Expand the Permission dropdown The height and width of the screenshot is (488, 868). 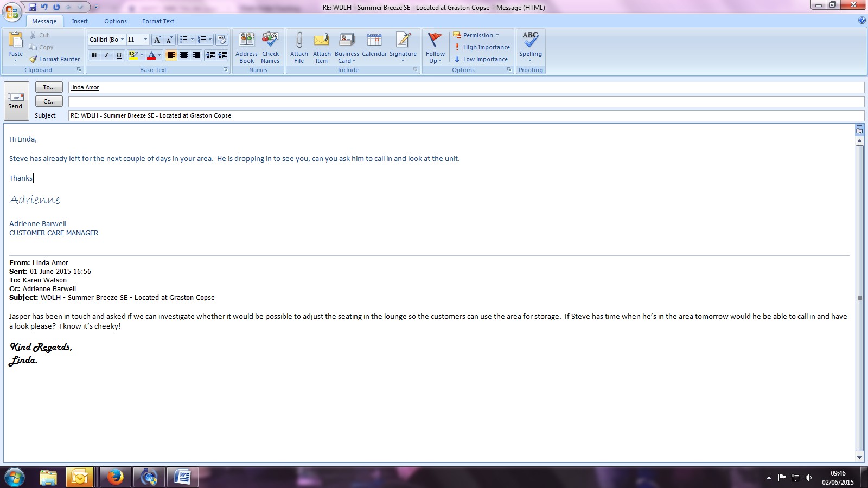pyautogui.click(x=476, y=35)
